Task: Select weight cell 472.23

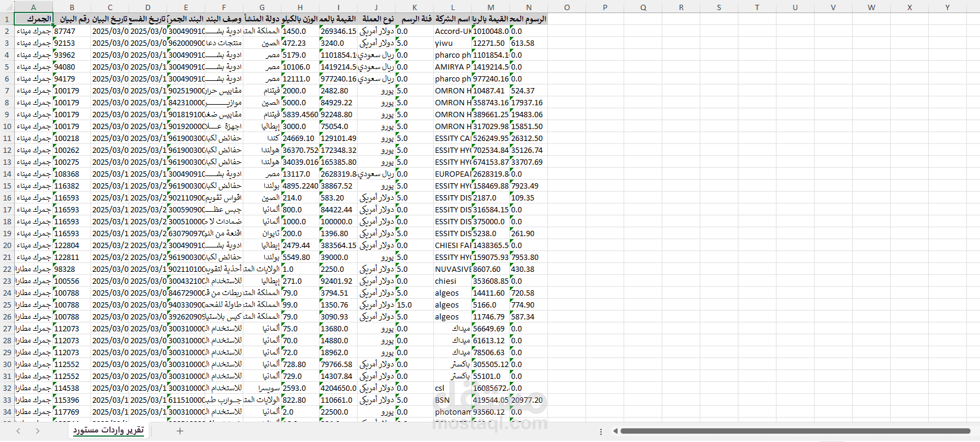Action: coord(300,43)
